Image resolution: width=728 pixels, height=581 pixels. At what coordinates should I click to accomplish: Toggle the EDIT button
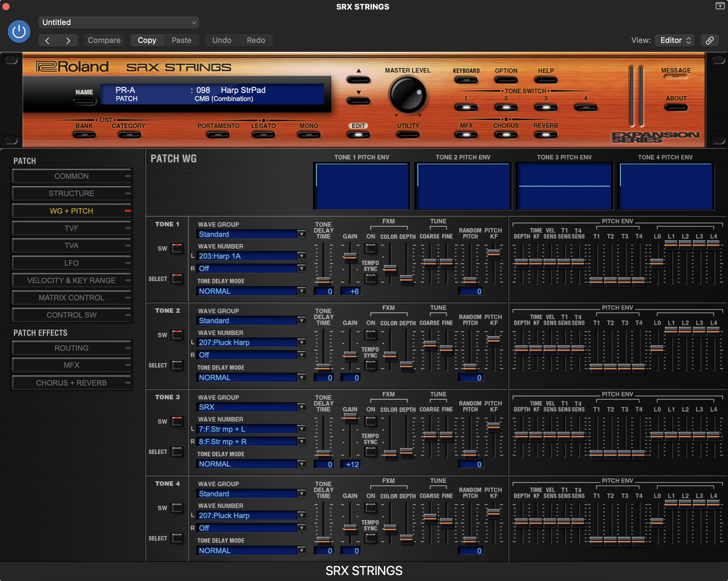click(358, 135)
